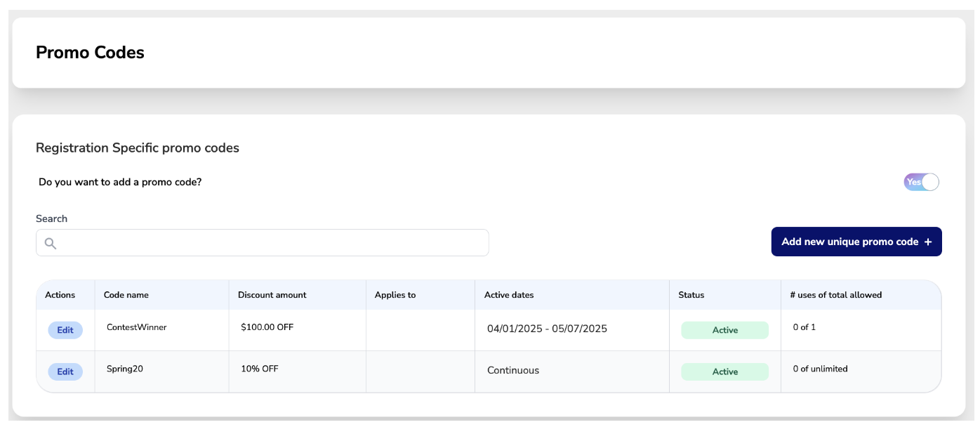Viewport: 980px width, 434px height.
Task: Click the Active status badge for Spring20
Action: (x=724, y=371)
